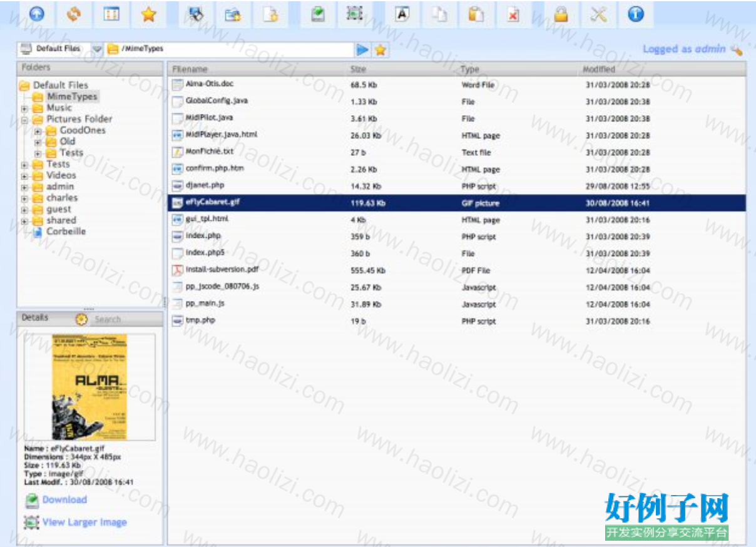Click the View Larger Image link
756x547 pixels.
pyautogui.click(x=84, y=522)
